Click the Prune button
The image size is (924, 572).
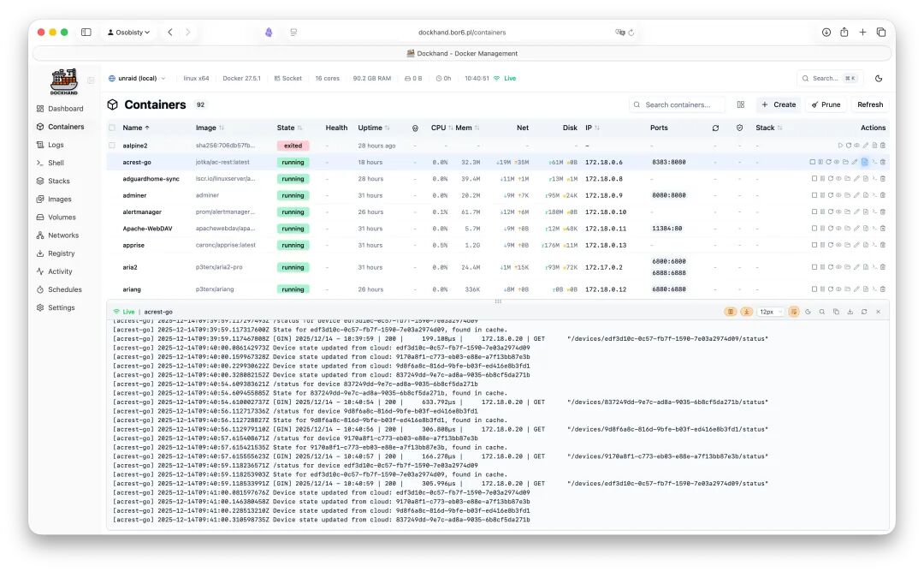[x=826, y=104]
